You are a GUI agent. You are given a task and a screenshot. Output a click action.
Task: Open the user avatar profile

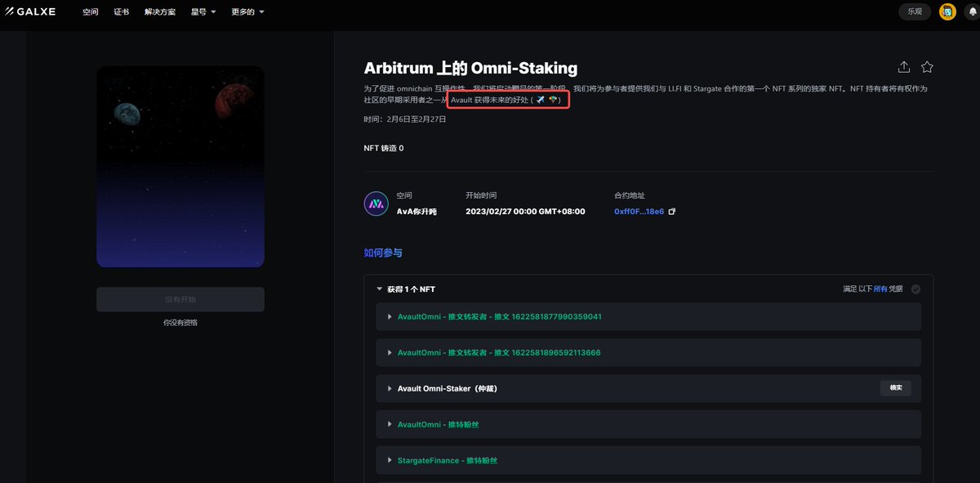947,11
